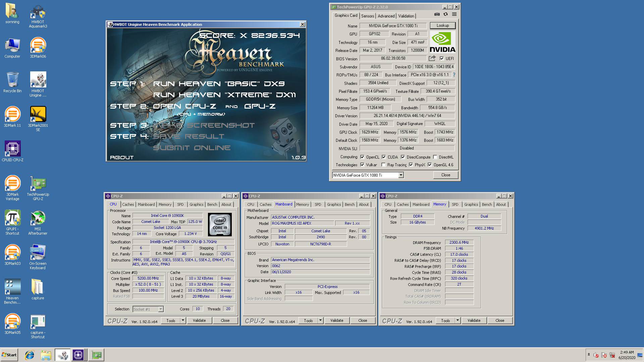This screenshot has height=362, width=644.
Task: Click Validate in CPU-Z CPU window
Action: pyautogui.click(x=199, y=320)
